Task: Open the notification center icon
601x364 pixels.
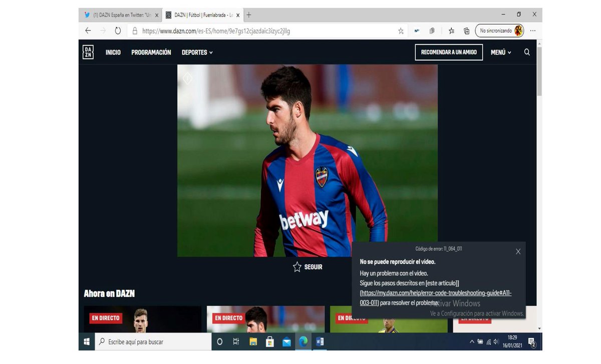Action: point(532,342)
